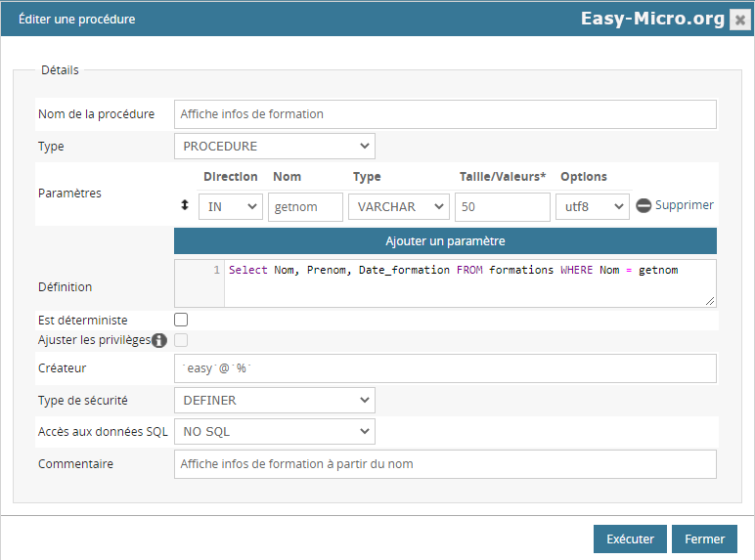Open the utf8 options dropdown
This screenshot has width=755, height=560.
tap(593, 207)
